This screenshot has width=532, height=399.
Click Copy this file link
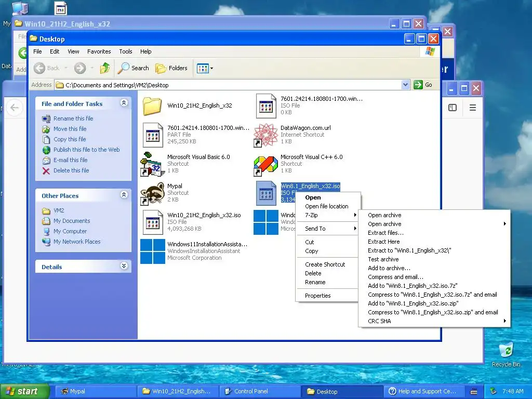click(70, 139)
